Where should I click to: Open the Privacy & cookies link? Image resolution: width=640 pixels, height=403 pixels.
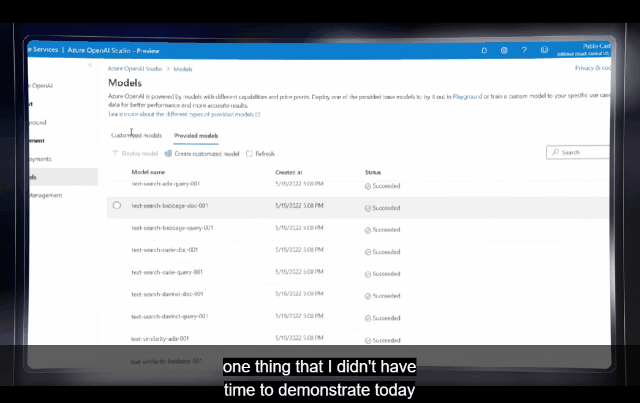coord(593,69)
